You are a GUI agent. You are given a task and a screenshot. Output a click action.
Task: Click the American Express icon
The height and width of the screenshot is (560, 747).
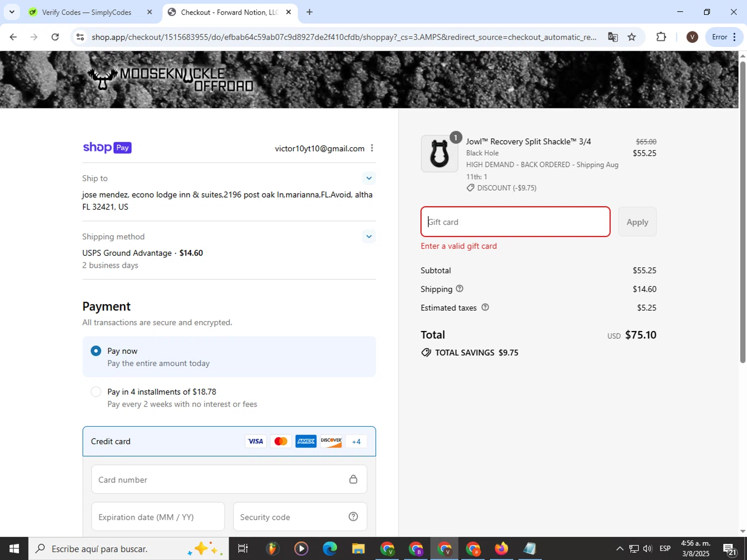coord(306,441)
